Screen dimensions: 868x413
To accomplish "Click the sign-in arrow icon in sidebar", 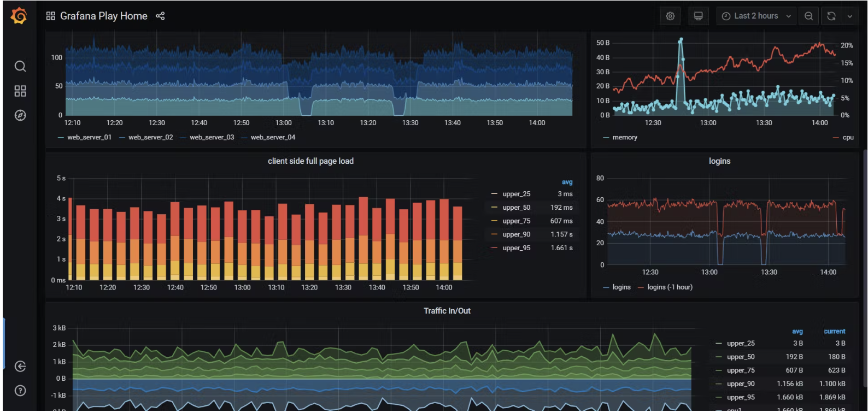I will click(20, 366).
